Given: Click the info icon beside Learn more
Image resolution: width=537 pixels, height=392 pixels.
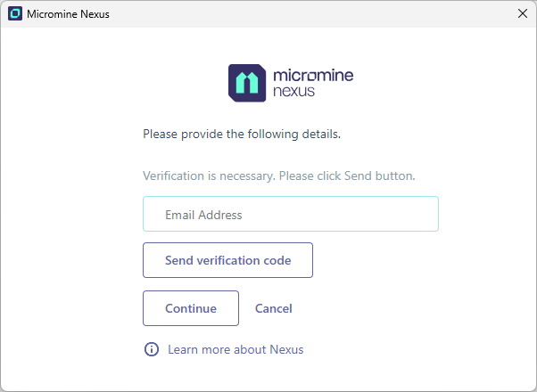Looking at the screenshot, I should 152,349.
